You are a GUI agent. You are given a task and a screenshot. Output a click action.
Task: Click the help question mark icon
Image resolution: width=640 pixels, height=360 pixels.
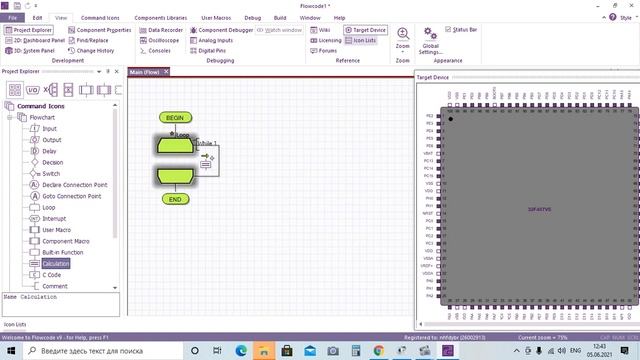[613, 17]
